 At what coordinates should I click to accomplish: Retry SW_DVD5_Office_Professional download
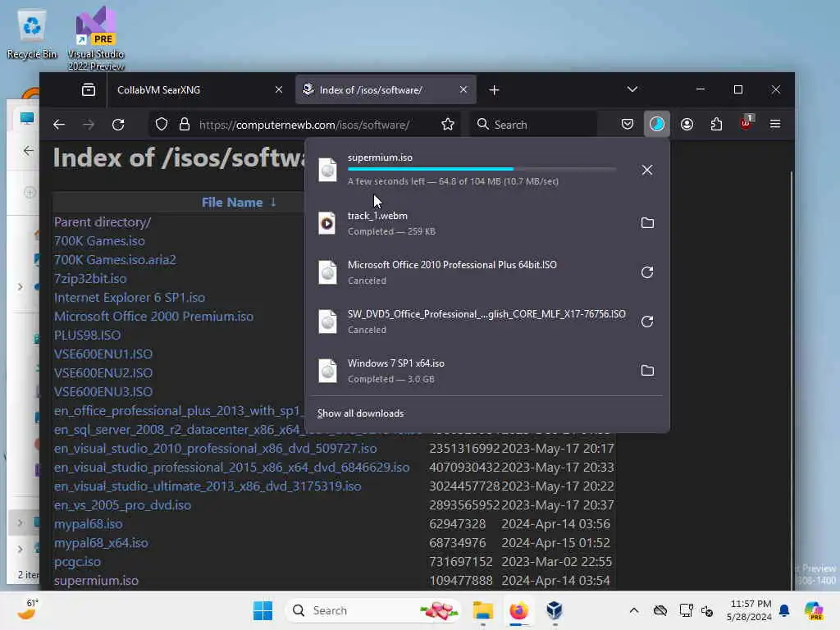tap(647, 322)
